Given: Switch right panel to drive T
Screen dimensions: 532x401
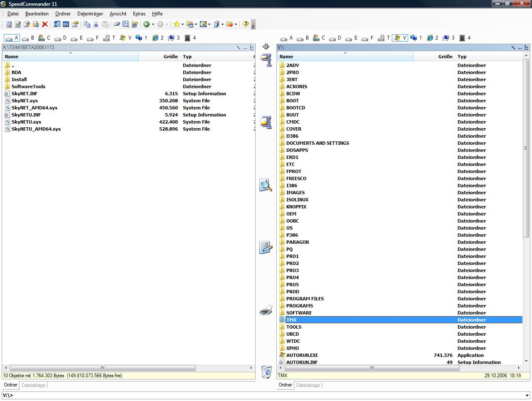Looking at the screenshot, I should point(384,38).
